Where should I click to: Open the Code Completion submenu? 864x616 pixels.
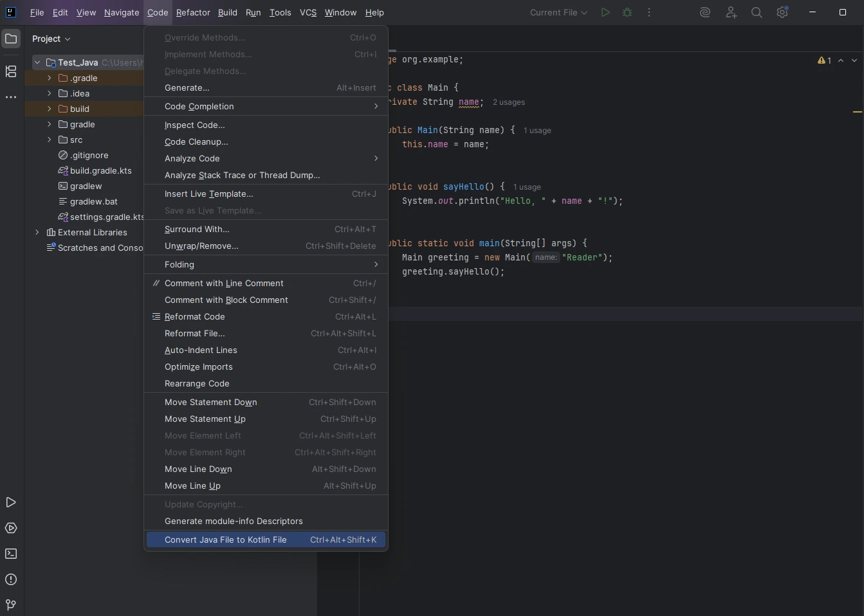point(266,106)
